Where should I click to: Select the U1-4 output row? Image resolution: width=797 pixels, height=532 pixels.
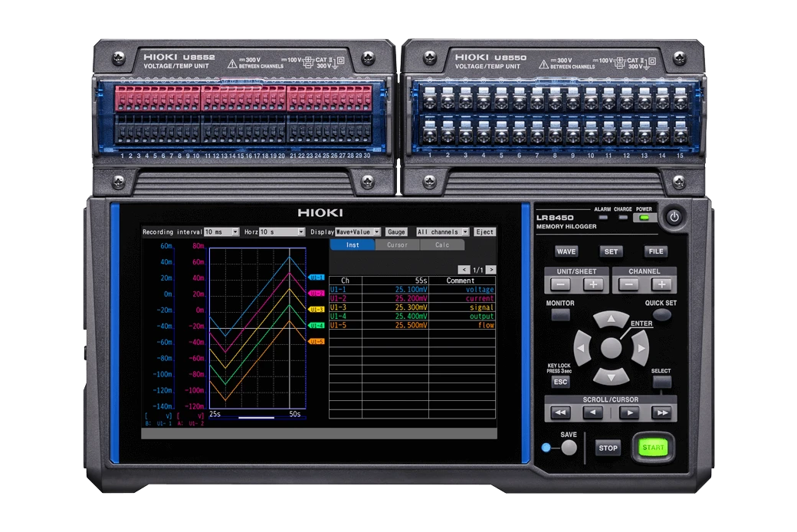pos(412,317)
